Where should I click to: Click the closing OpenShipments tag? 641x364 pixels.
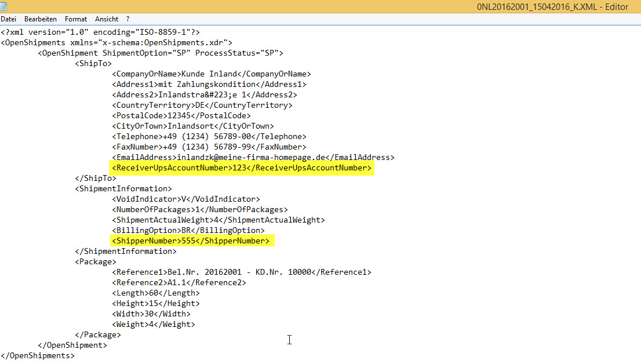click(38, 356)
